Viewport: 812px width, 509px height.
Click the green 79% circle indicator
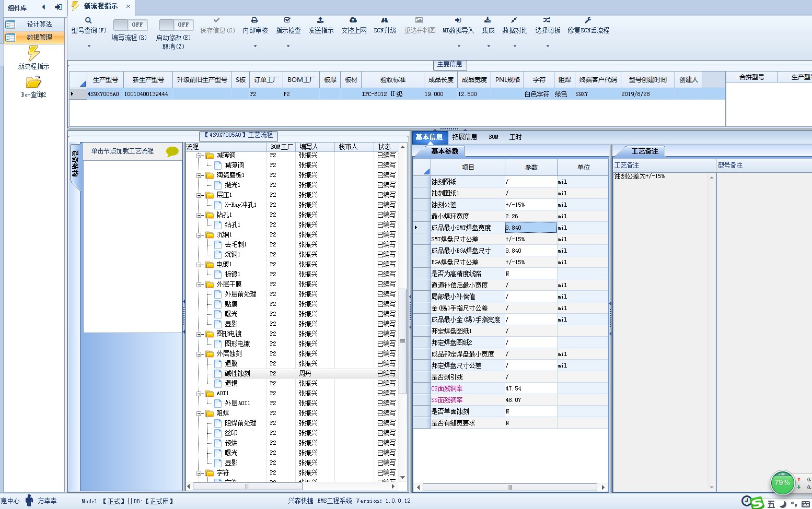pyautogui.click(x=782, y=483)
